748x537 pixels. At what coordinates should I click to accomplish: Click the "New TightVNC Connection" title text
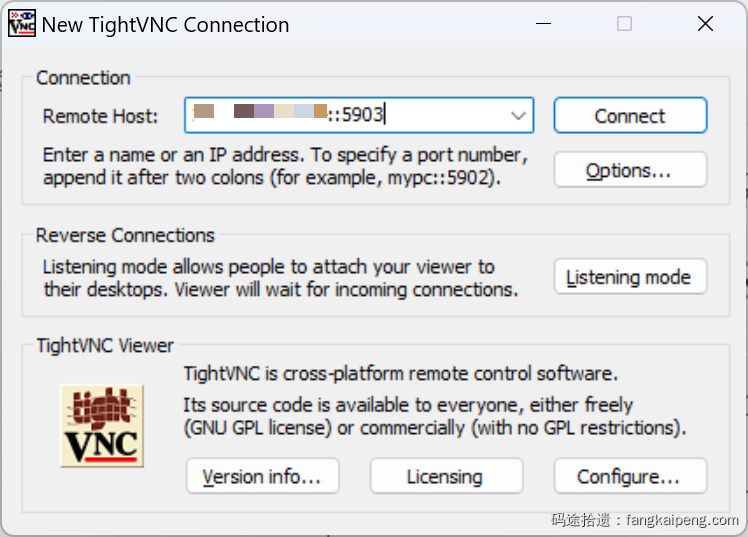(165, 25)
